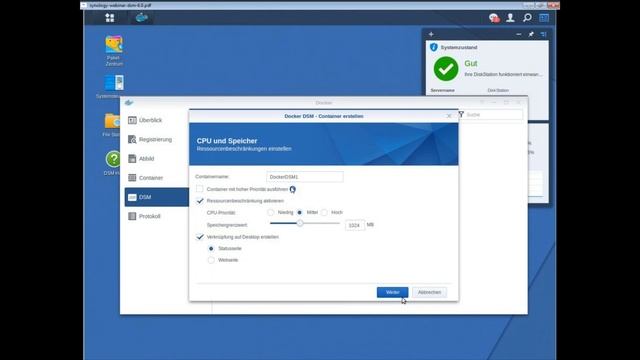Minimize the widget panel with dash icon

[x=519, y=34]
